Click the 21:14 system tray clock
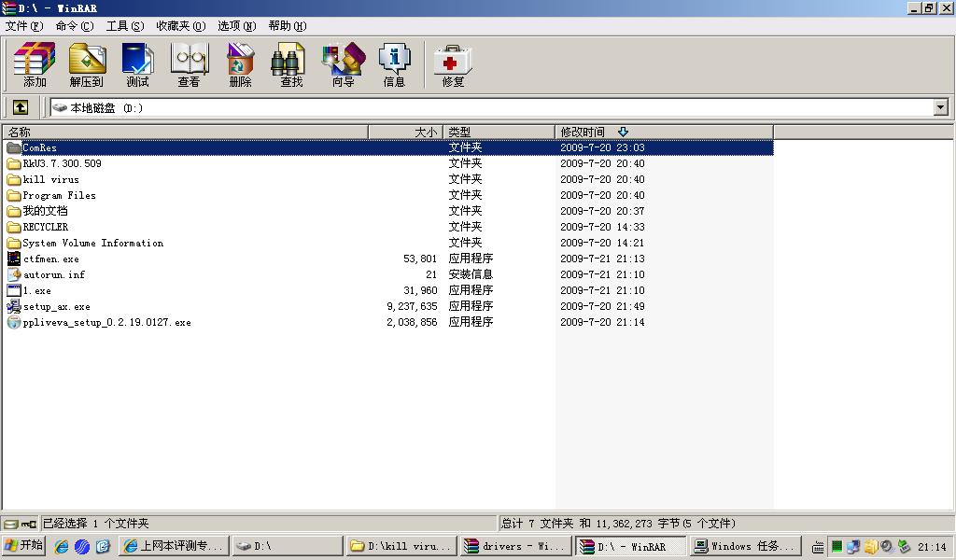The height and width of the screenshot is (560, 956). (x=932, y=547)
